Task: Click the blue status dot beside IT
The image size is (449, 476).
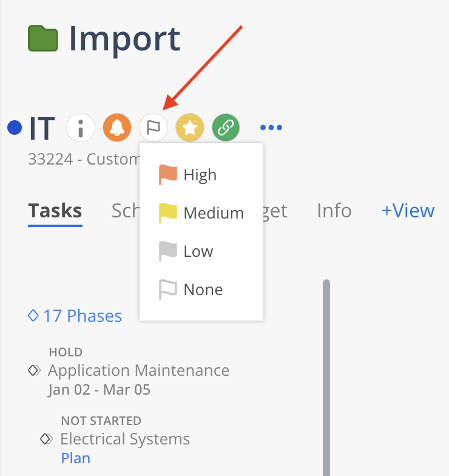Action: point(14,127)
